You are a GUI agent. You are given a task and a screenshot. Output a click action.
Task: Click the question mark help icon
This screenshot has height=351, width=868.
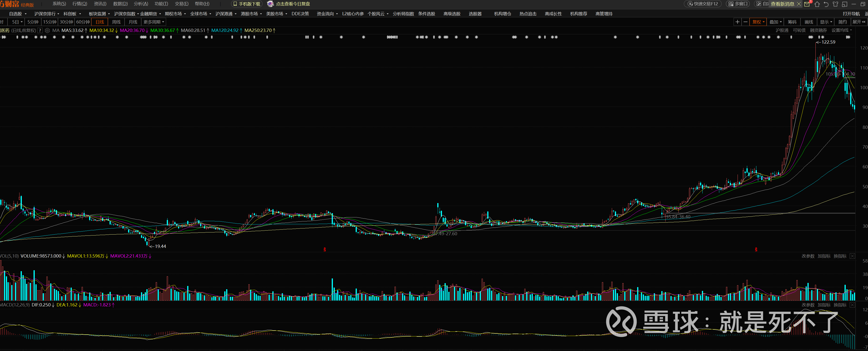pos(40,30)
